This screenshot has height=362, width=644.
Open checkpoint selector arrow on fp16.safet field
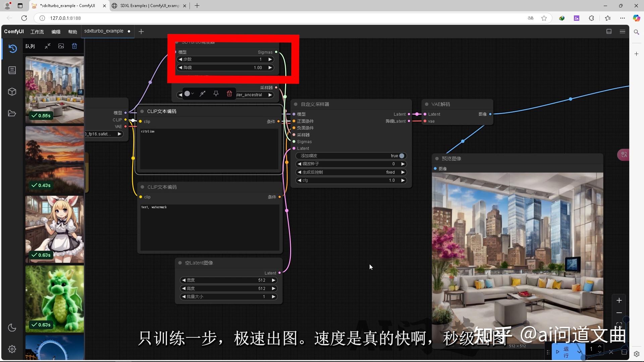pyautogui.click(x=120, y=134)
